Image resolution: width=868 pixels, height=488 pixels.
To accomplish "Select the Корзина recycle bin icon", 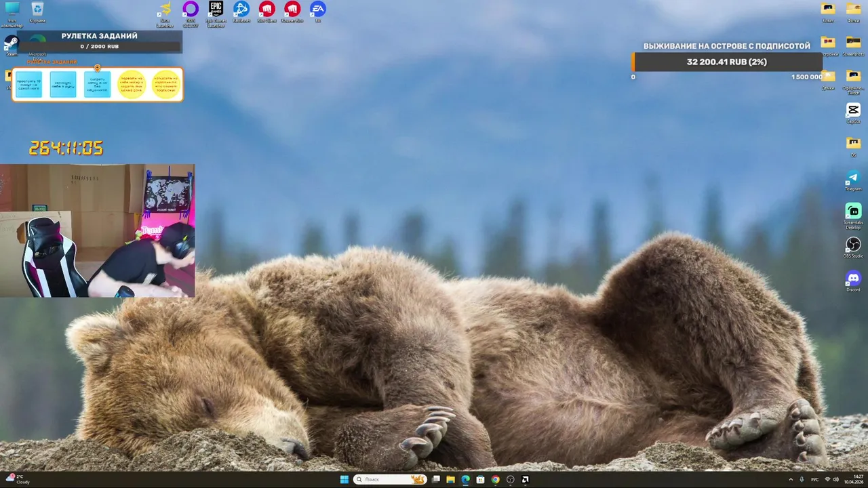I will (37, 12).
